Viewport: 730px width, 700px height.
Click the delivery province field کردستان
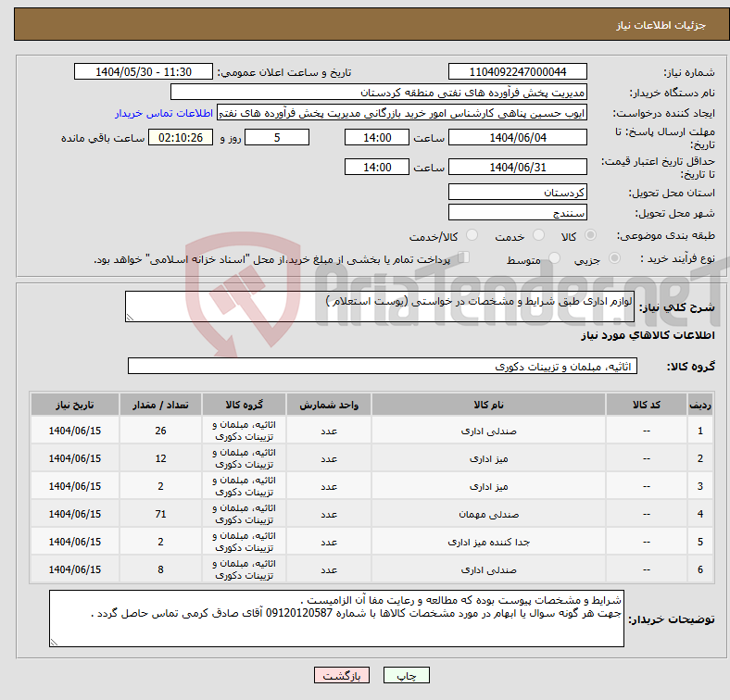517,193
